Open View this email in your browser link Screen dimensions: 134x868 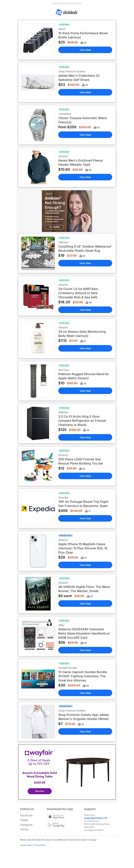[x=67, y=3]
